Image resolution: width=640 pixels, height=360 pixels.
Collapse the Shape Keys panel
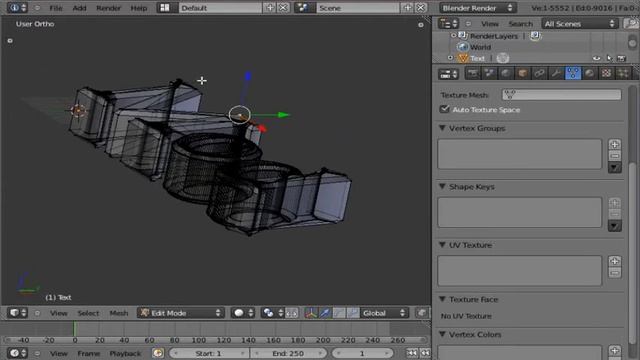(442, 187)
